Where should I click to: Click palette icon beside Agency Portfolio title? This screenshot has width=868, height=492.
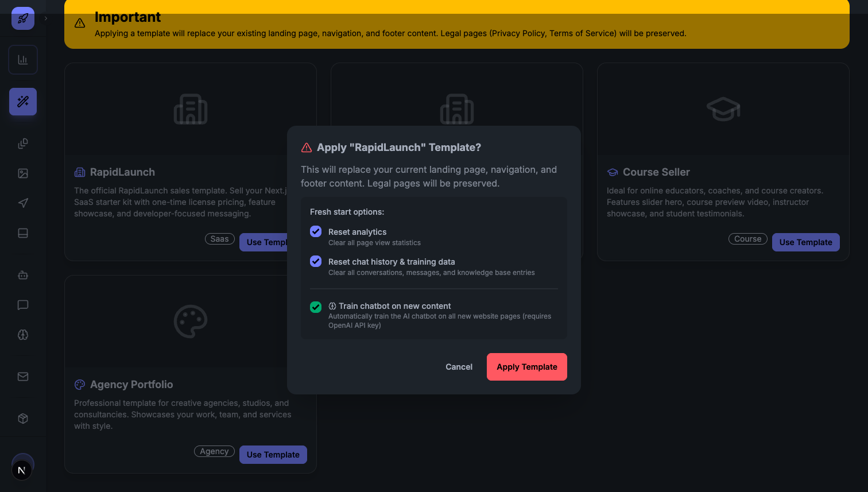coord(80,385)
